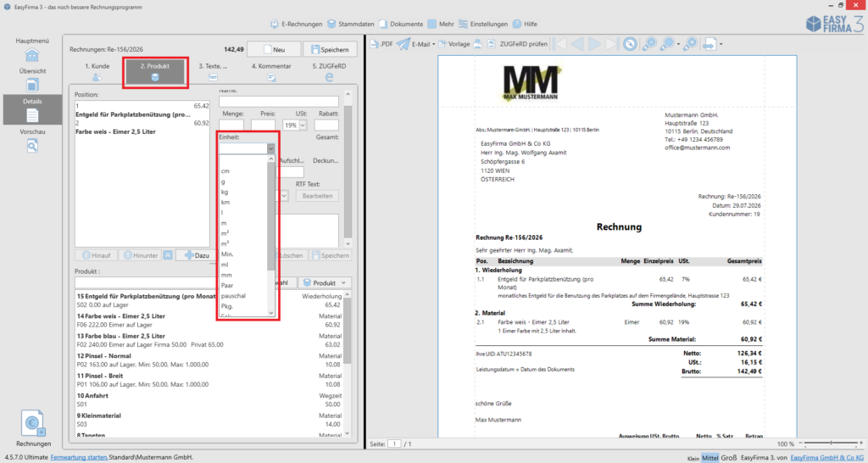The height and width of the screenshot is (463, 868).
Task: Click the Fernwartung starten link
Action: coord(79,457)
